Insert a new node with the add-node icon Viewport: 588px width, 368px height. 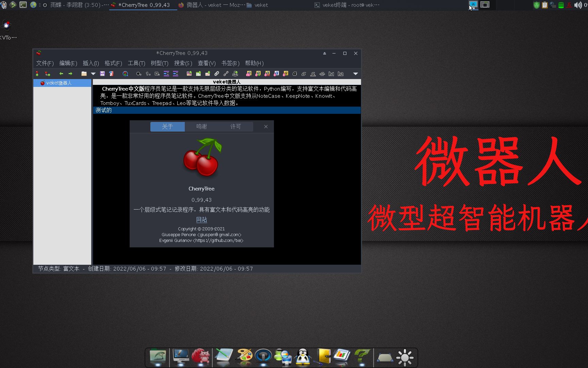(37, 74)
